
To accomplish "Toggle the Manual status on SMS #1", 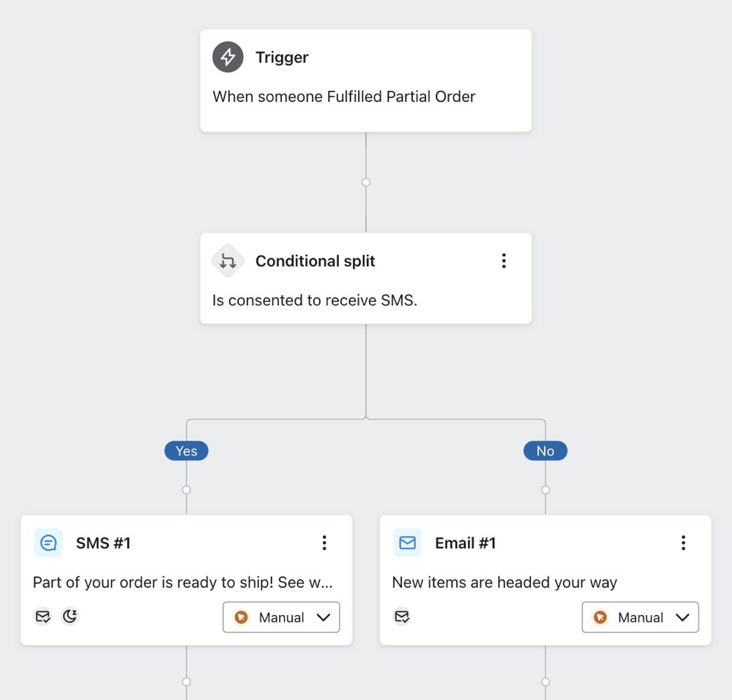I will tap(281, 617).
